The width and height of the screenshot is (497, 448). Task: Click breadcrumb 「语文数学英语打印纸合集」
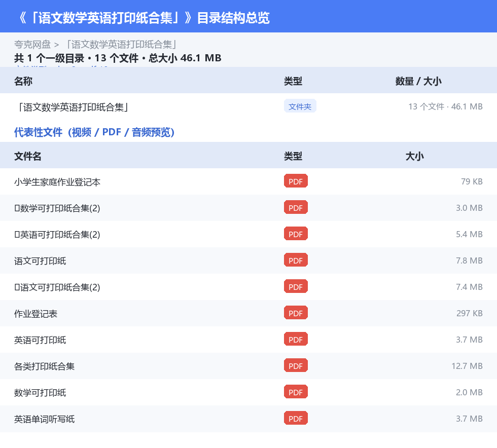[121, 45]
